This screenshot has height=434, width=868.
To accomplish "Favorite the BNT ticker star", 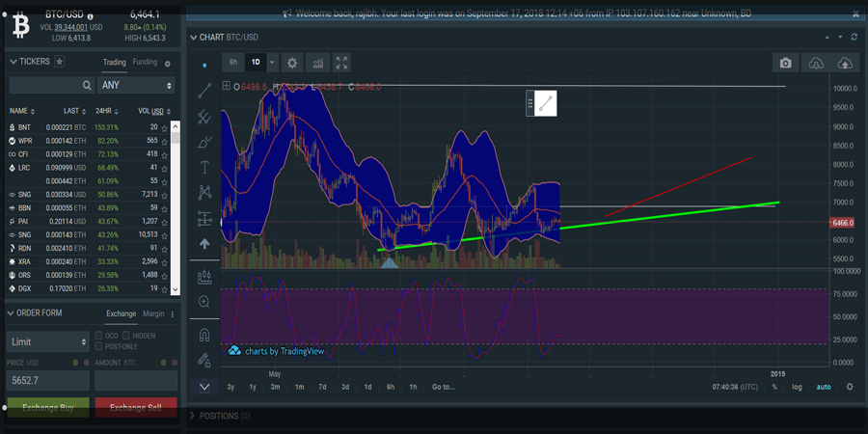I will tap(164, 127).
